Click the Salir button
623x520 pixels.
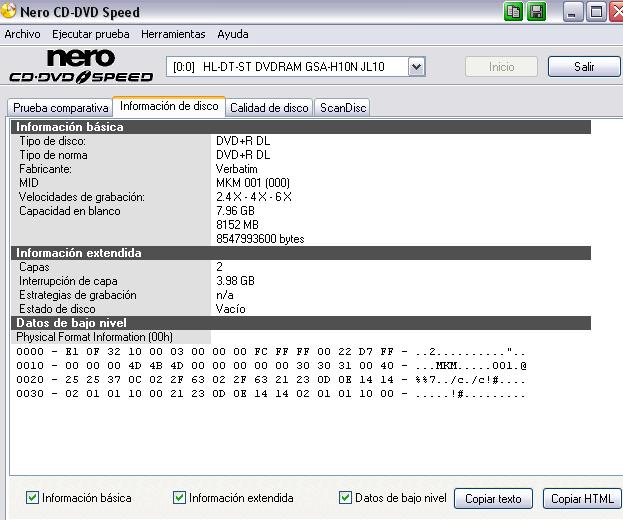584,67
